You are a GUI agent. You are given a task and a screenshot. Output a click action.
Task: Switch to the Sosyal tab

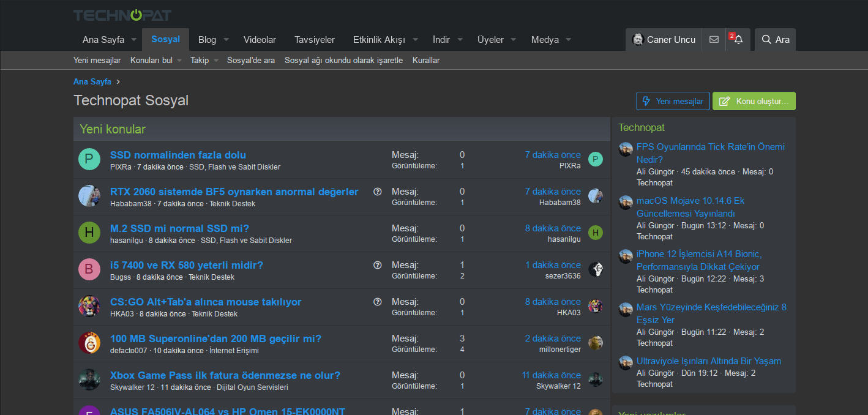click(165, 39)
